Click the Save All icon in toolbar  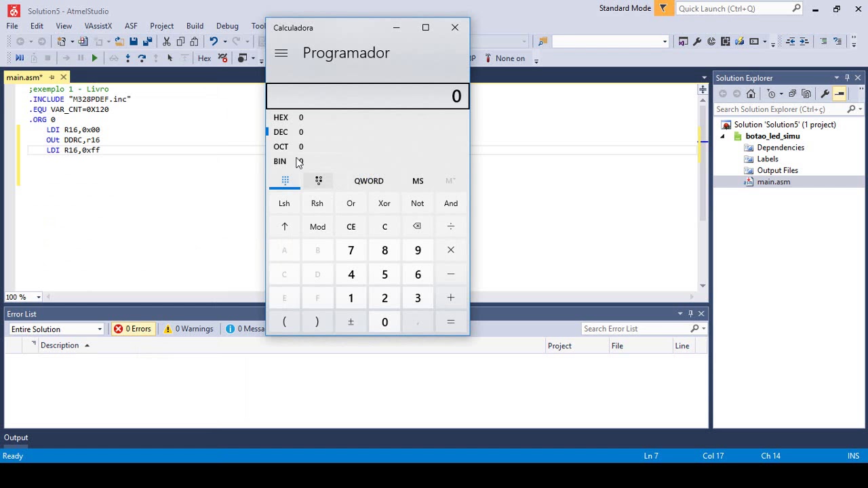147,41
